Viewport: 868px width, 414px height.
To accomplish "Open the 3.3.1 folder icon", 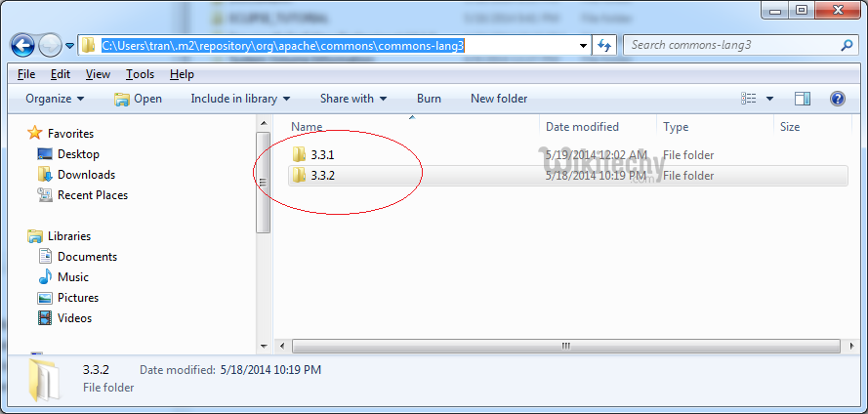I will (299, 155).
